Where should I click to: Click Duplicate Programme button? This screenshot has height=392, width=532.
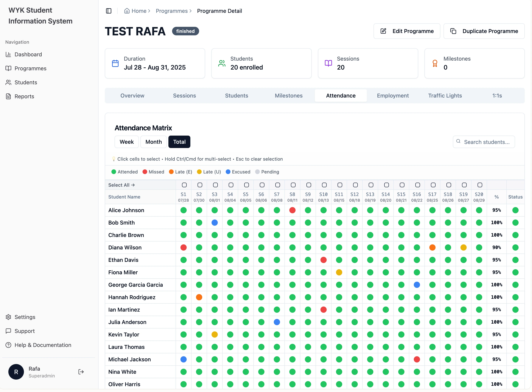coord(484,31)
